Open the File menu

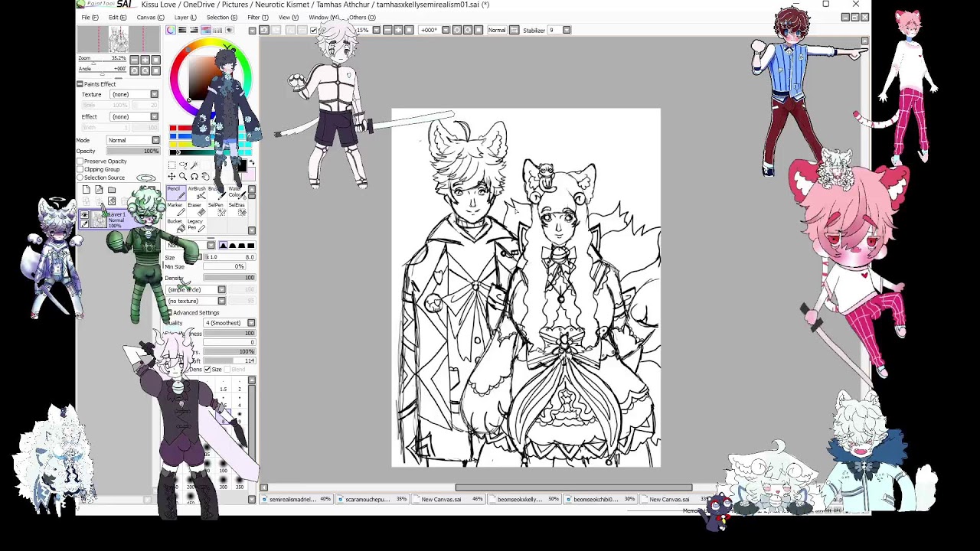(89, 17)
